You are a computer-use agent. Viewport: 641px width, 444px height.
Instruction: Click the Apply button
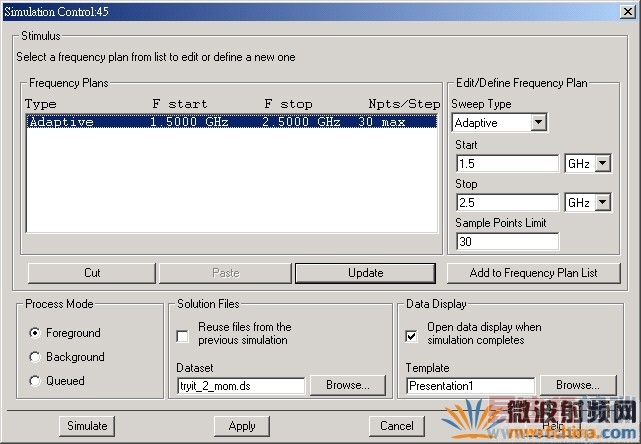(242, 426)
